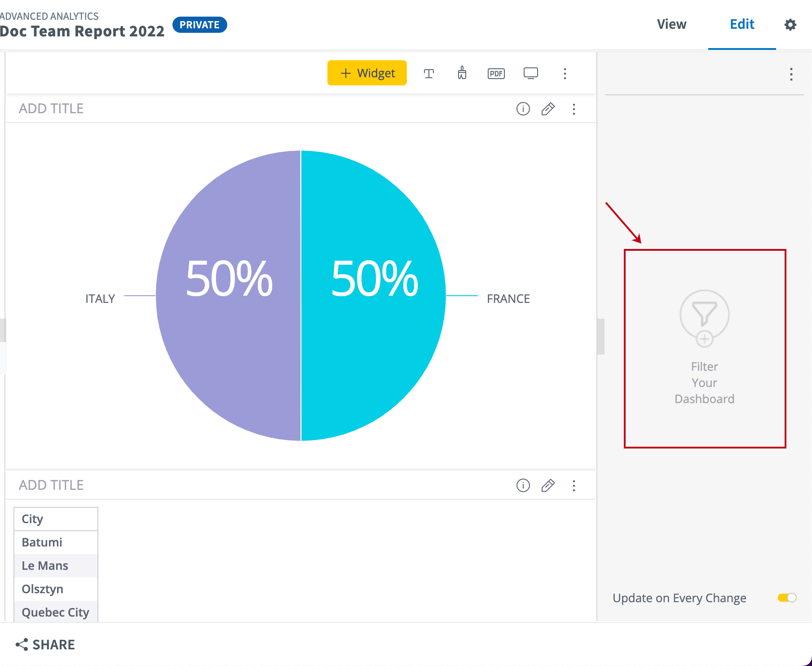Open pie chart widget three-dot menu
Screen dimensions: 812x666
click(574, 109)
